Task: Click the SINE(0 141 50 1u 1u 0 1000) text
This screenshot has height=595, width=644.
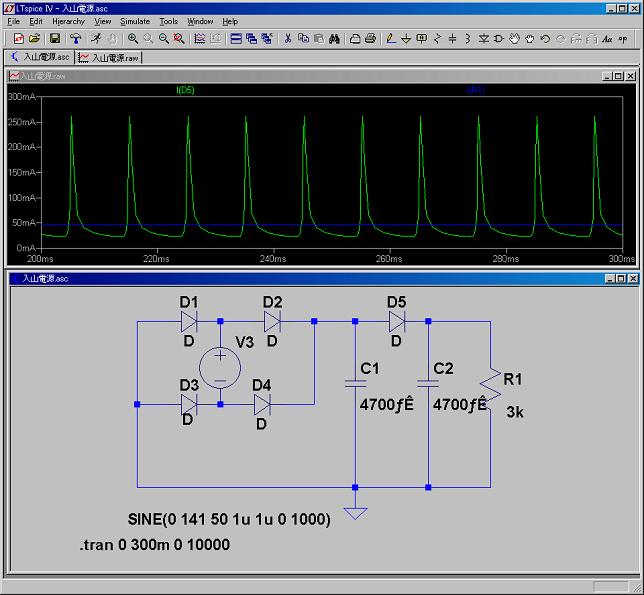Action: [229, 519]
